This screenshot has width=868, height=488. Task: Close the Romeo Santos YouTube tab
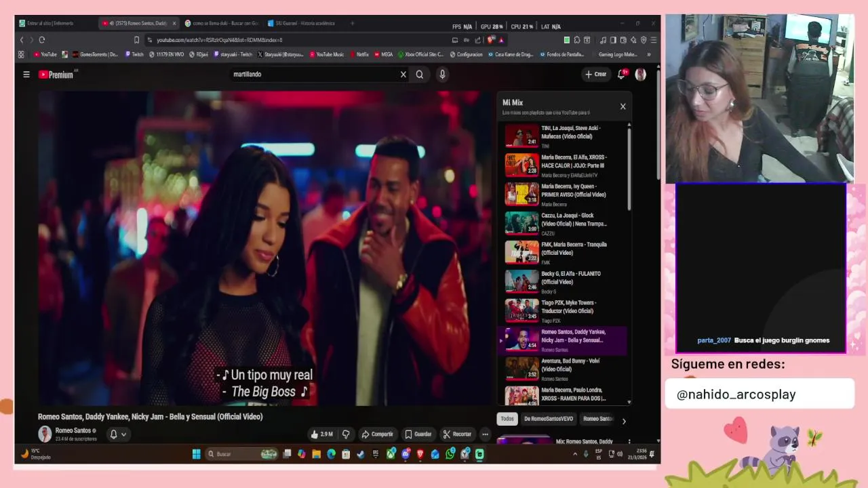[174, 23]
